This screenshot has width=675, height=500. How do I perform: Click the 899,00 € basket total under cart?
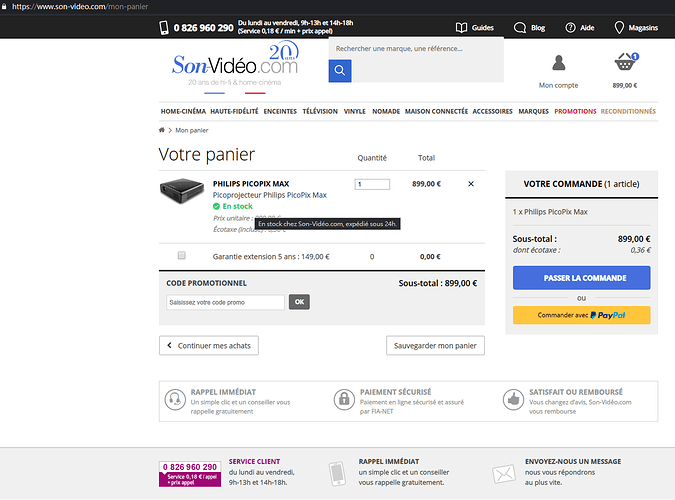[x=625, y=86]
